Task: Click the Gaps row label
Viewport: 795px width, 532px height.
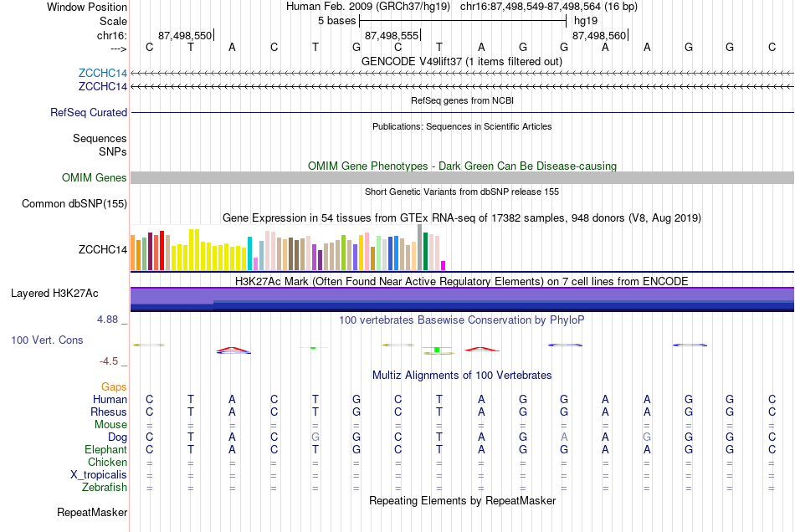Action: (114, 387)
